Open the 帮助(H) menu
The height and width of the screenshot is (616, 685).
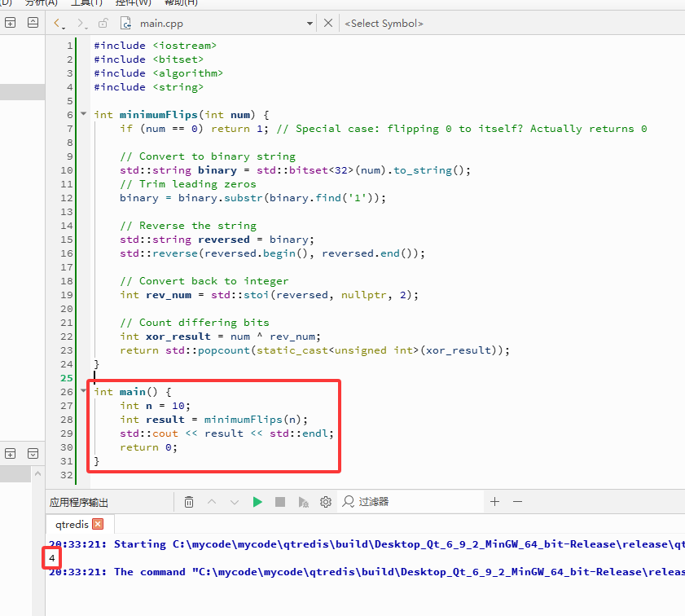click(x=181, y=2)
